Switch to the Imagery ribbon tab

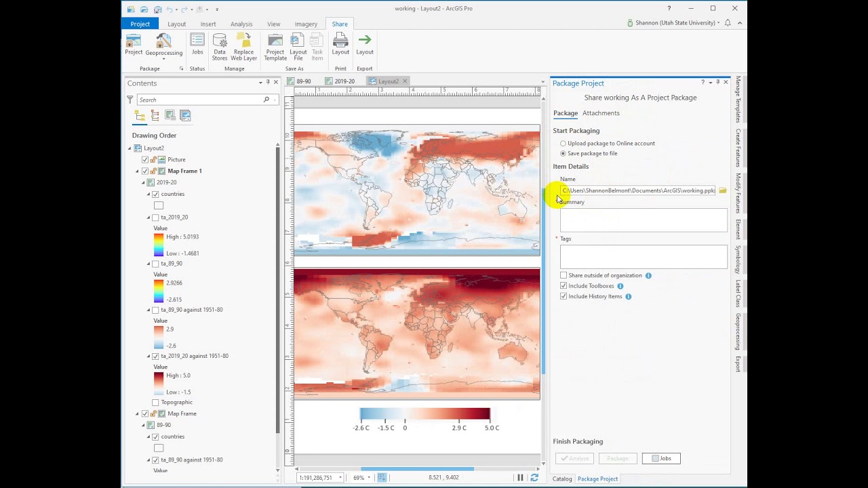pos(306,24)
